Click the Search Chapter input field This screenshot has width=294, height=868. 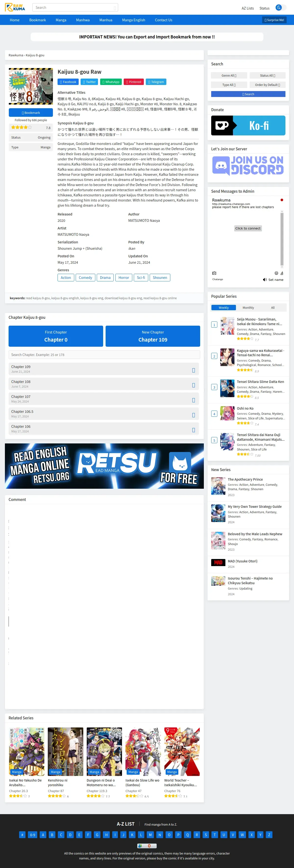pyautogui.click(x=104, y=355)
